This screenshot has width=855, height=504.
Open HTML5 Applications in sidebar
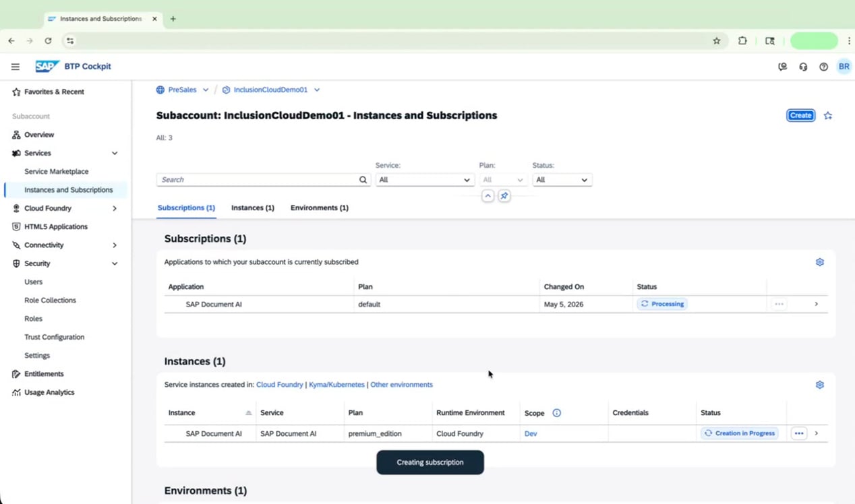coord(56,227)
